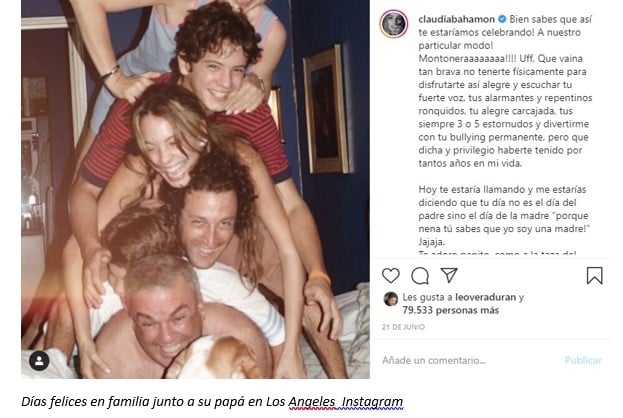Screen dimensions: 623x418
Task: Click the second caption paragraph starting Hoy
Action: click(504, 215)
